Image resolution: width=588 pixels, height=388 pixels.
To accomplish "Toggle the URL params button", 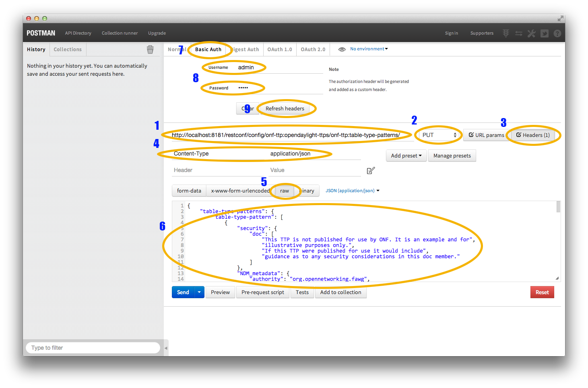I will pyautogui.click(x=486, y=135).
